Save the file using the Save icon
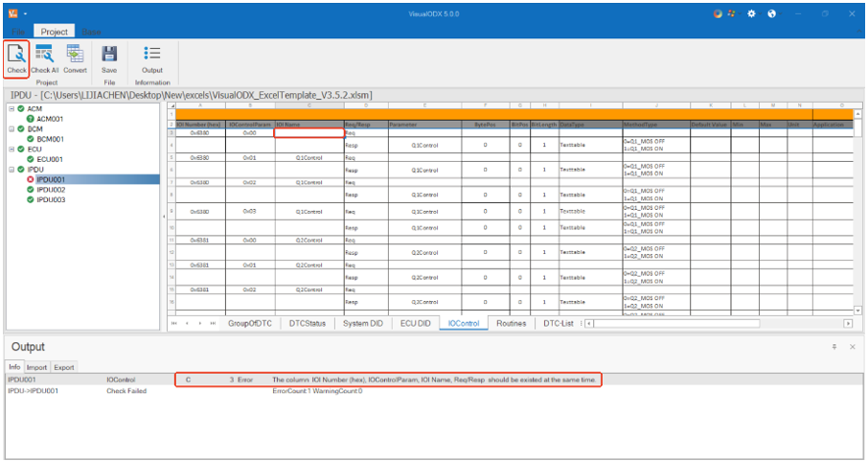Viewport: 868px width, 461px height. pyautogui.click(x=109, y=58)
